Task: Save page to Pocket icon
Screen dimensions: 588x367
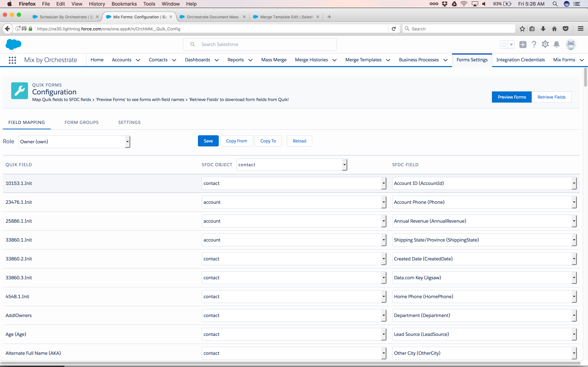Action: click(x=566, y=29)
